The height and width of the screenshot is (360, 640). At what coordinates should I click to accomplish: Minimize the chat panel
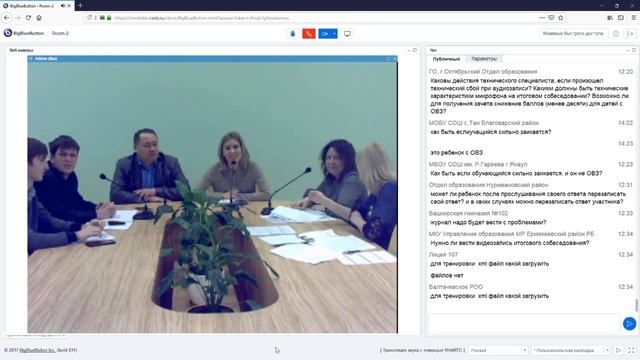click(x=628, y=50)
